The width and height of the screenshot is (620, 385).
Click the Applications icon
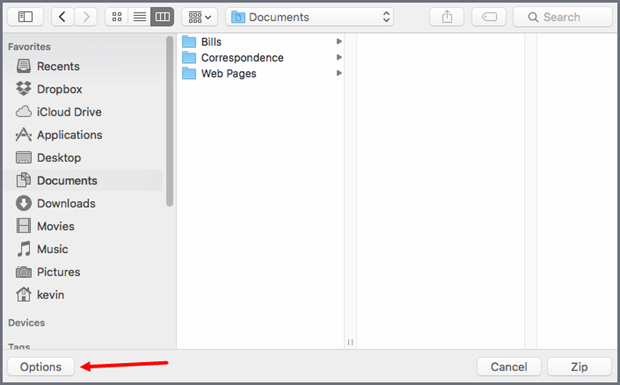(24, 135)
